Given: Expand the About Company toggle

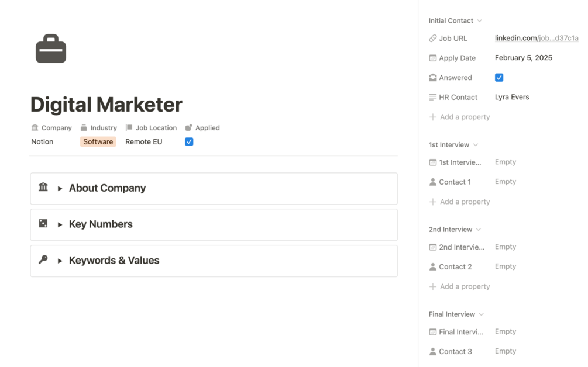Looking at the screenshot, I should click(60, 188).
